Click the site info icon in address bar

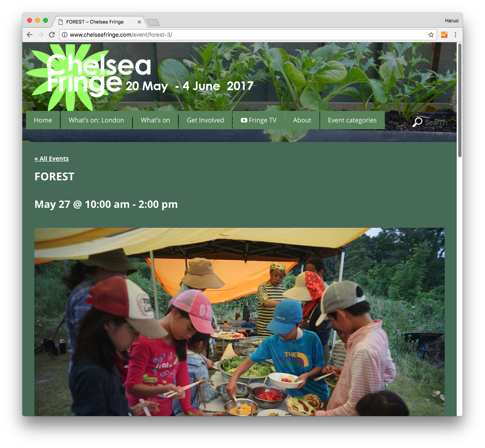[x=65, y=35]
